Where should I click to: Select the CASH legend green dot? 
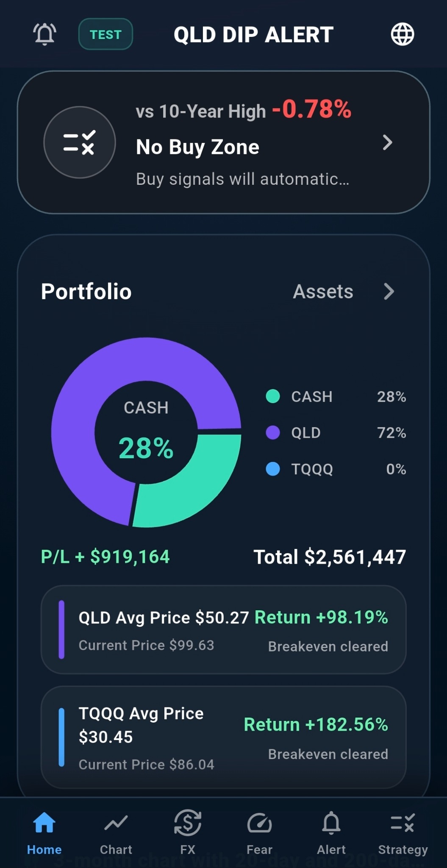pyautogui.click(x=273, y=396)
